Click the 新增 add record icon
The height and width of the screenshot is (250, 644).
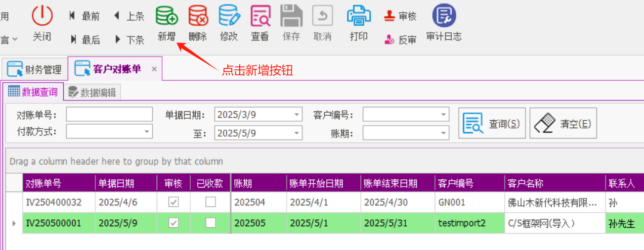pos(167,15)
